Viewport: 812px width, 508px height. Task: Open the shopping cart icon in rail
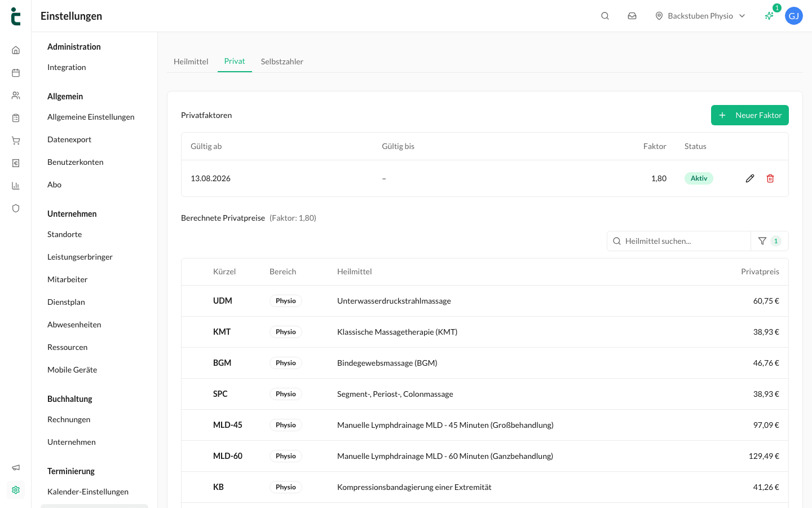point(16,141)
